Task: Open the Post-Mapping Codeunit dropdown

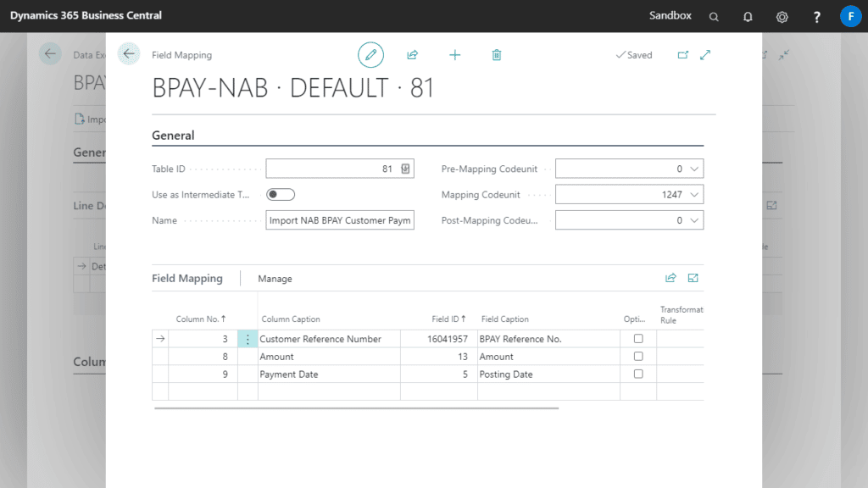Action: click(x=696, y=219)
